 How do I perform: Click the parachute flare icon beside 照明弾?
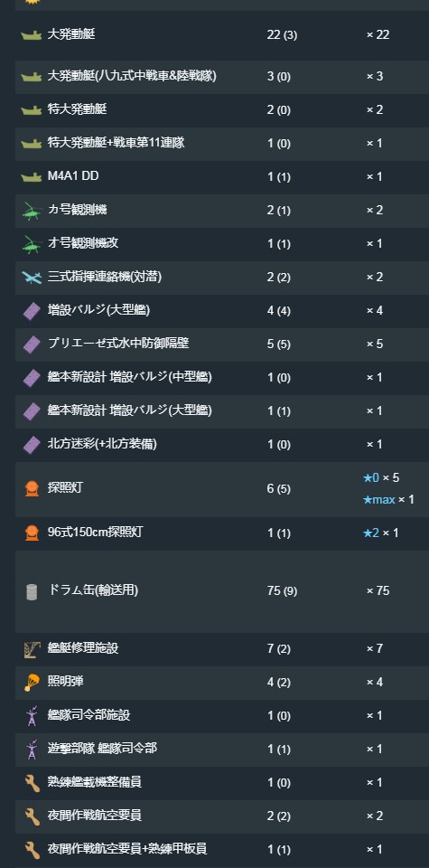[32, 683]
